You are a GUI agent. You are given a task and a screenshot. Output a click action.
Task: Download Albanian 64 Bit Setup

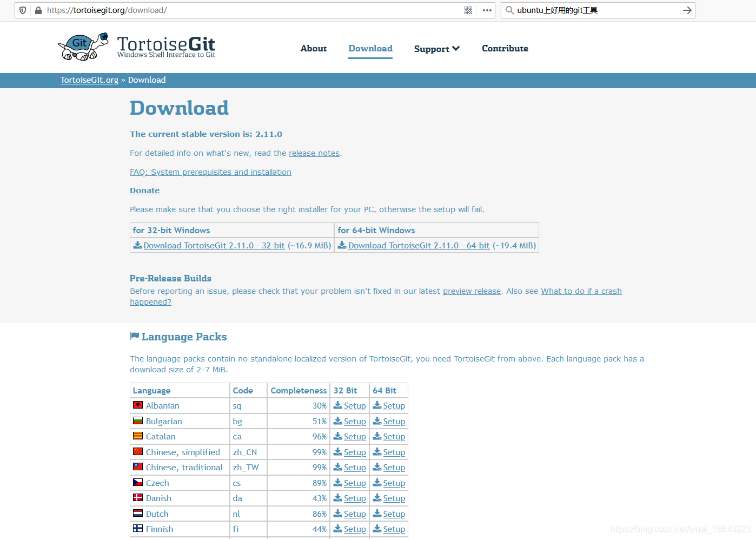pyautogui.click(x=394, y=406)
